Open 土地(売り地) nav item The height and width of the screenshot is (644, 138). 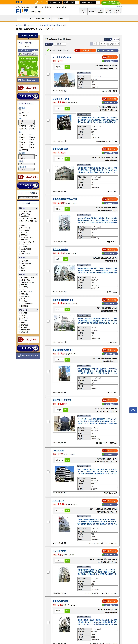[x=100, y=11]
